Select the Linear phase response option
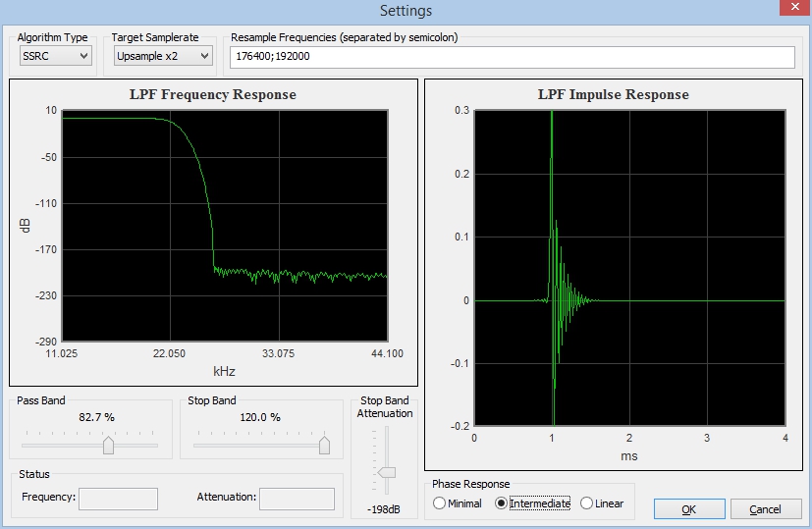 click(586, 503)
